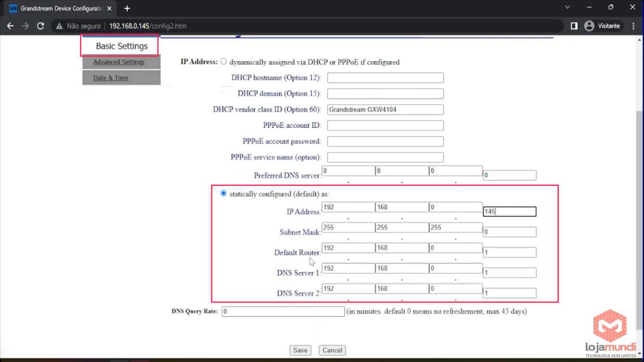Viewport: 644px width, 362px height.
Task: Click the browser back arrow
Action: (x=10, y=26)
